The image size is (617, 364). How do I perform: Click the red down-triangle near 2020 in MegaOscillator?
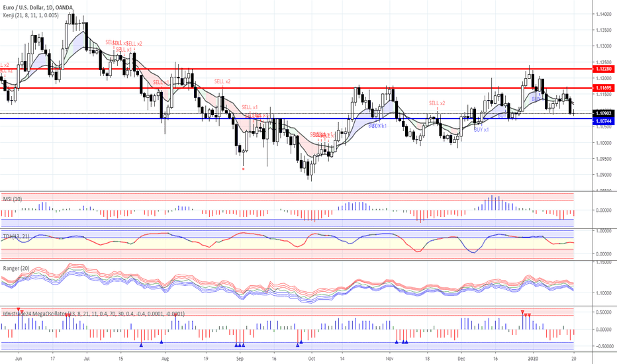pyautogui.click(x=523, y=312)
